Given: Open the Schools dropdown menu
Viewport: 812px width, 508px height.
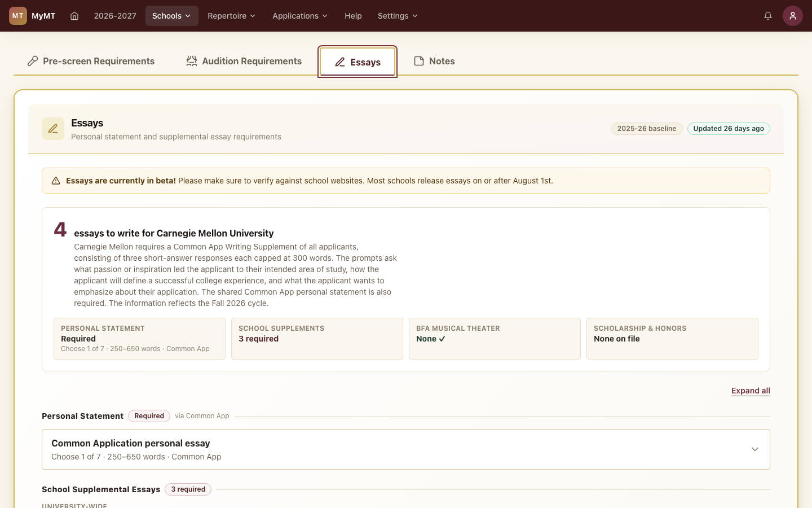Looking at the screenshot, I should 172,16.
